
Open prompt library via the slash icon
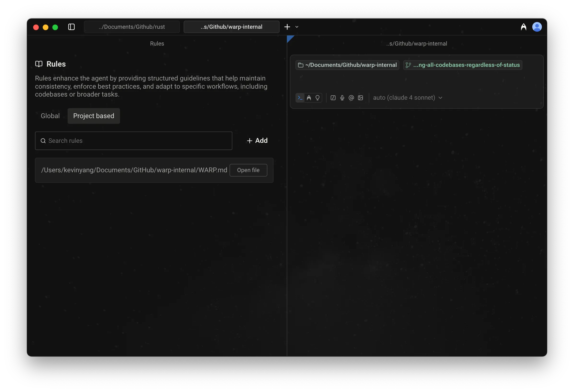[x=333, y=98]
